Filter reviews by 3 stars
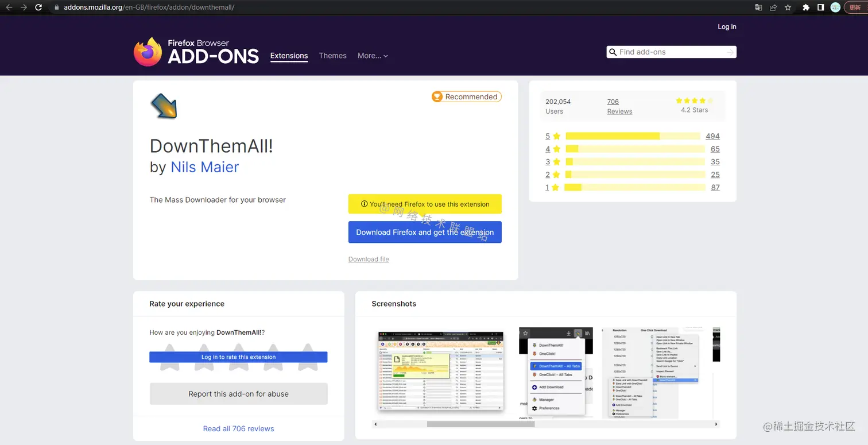868x445 pixels. click(x=553, y=162)
